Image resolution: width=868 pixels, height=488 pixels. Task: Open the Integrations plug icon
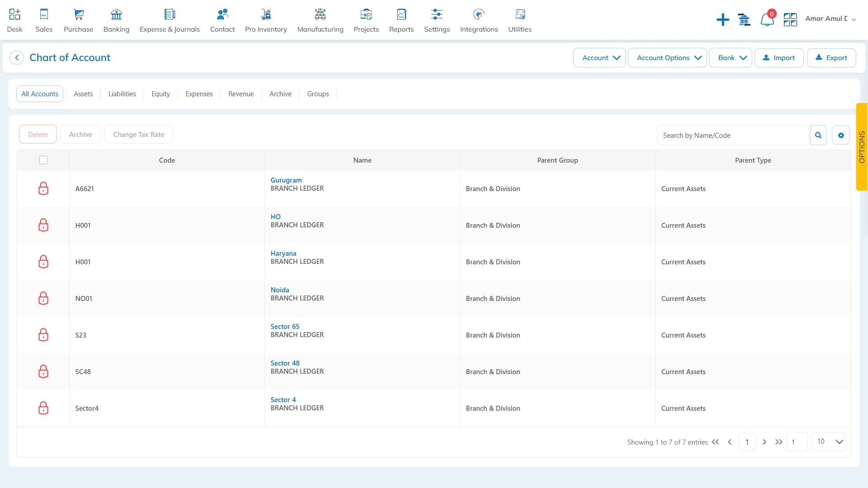pos(479,14)
